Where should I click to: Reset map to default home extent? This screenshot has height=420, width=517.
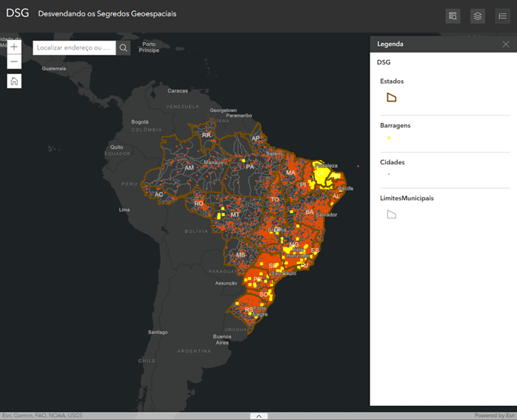(x=14, y=81)
